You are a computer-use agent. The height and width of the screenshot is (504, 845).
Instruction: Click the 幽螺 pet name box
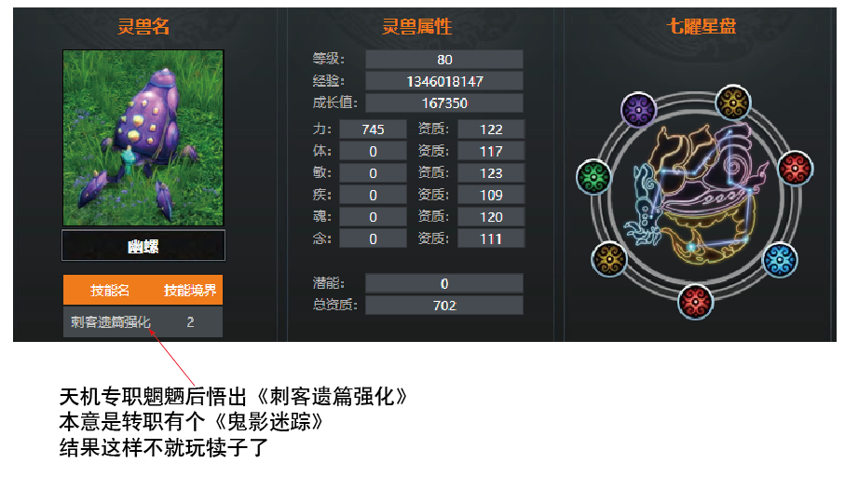point(143,246)
